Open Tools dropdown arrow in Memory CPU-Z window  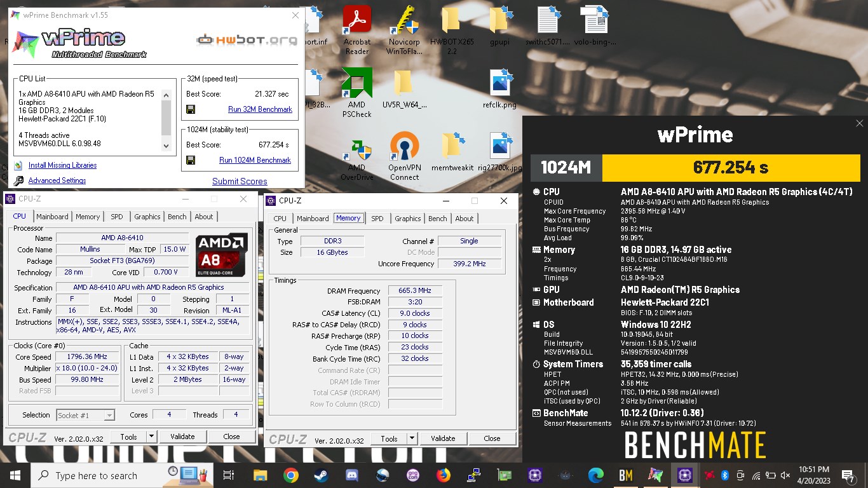coord(412,438)
